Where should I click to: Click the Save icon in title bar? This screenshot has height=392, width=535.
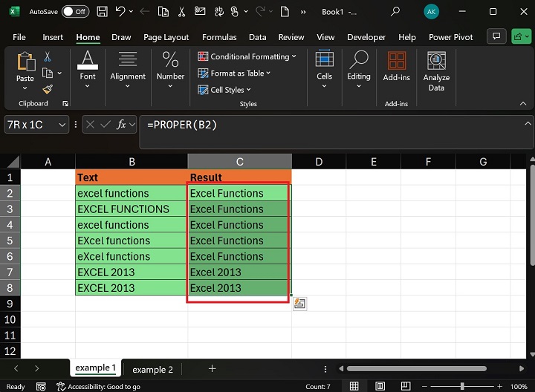pyautogui.click(x=102, y=12)
